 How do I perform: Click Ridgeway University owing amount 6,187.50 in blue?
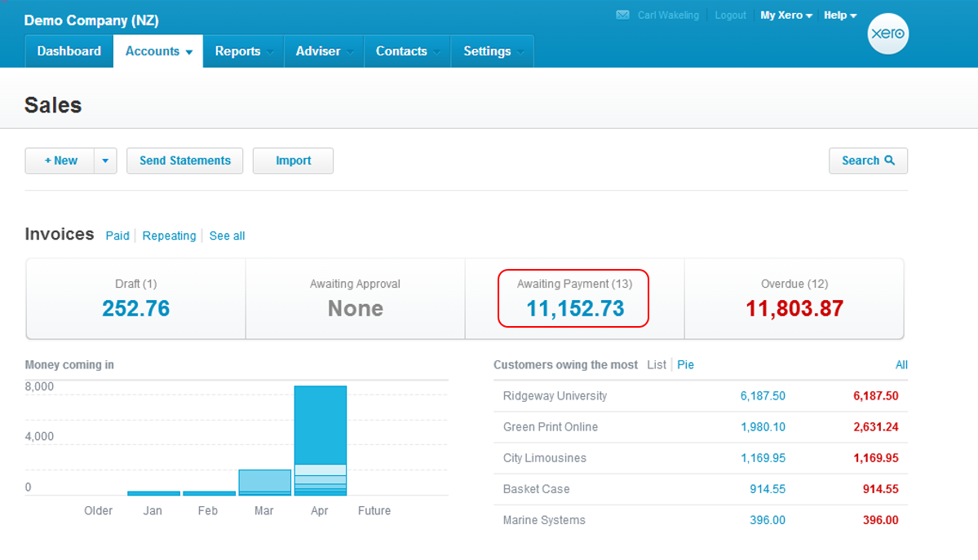pyautogui.click(x=763, y=396)
